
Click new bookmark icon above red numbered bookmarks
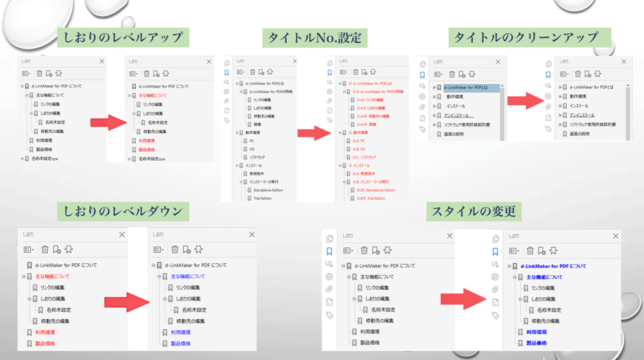point(364,73)
